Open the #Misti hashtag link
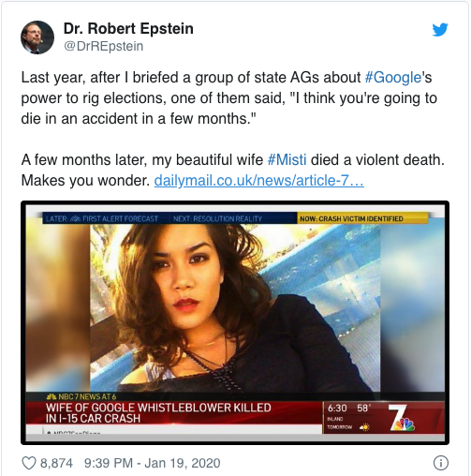 point(287,159)
